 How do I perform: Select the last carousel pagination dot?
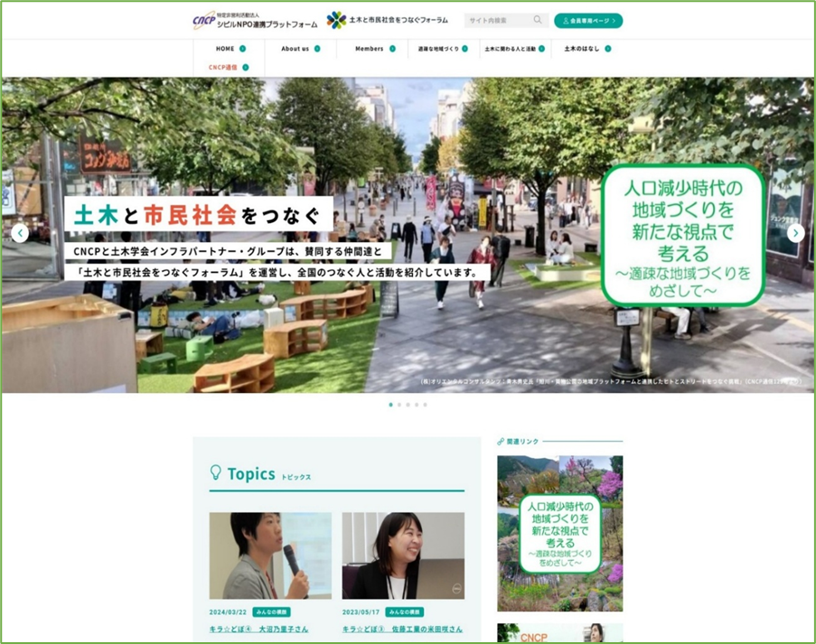[x=425, y=405]
